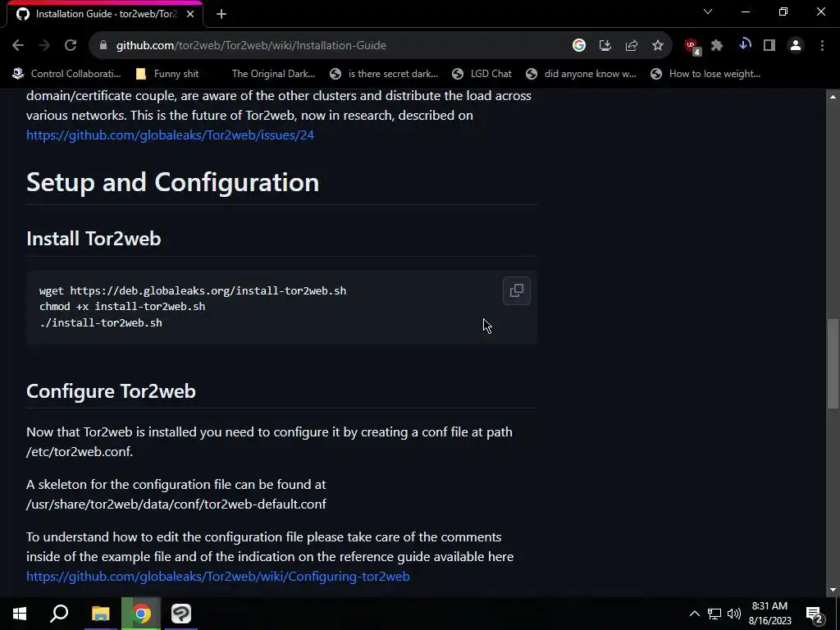
Task: Show hidden system tray icons
Action: (x=694, y=614)
